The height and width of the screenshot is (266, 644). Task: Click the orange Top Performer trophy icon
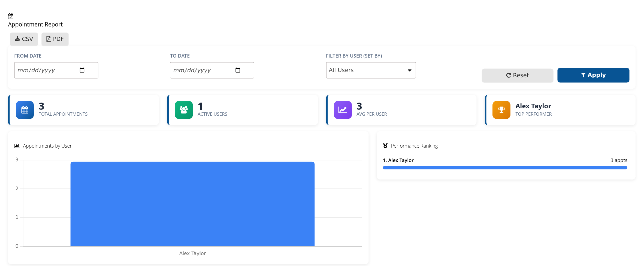[x=501, y=110]
